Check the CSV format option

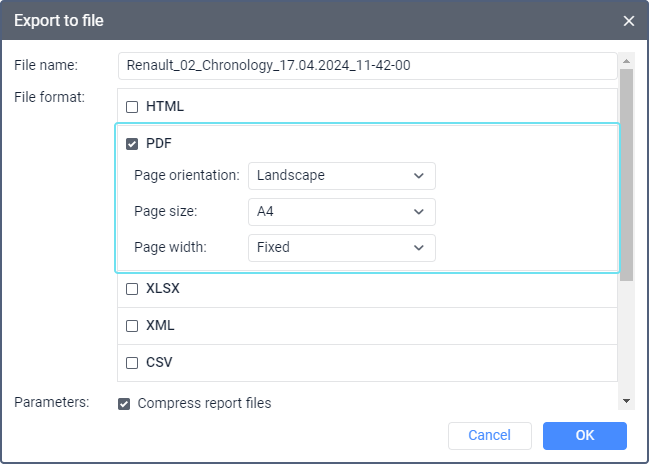(x=132, y=363)
